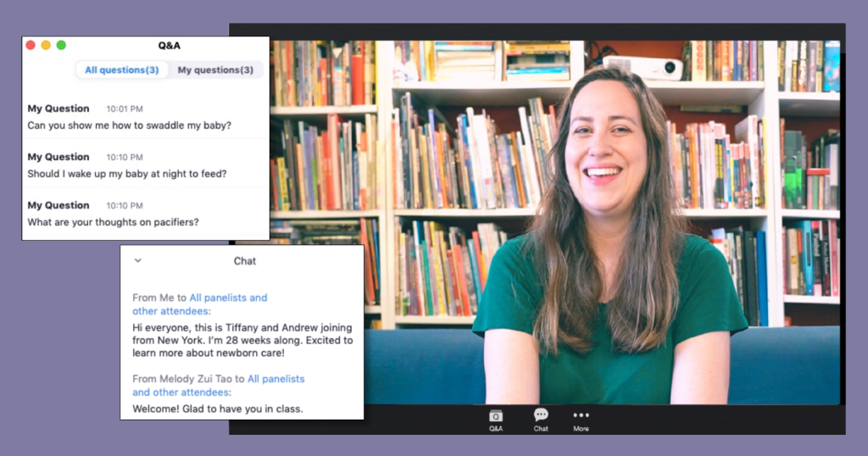Switch to My questions(3) tab

pyautogui.click(x=215, y=70)
